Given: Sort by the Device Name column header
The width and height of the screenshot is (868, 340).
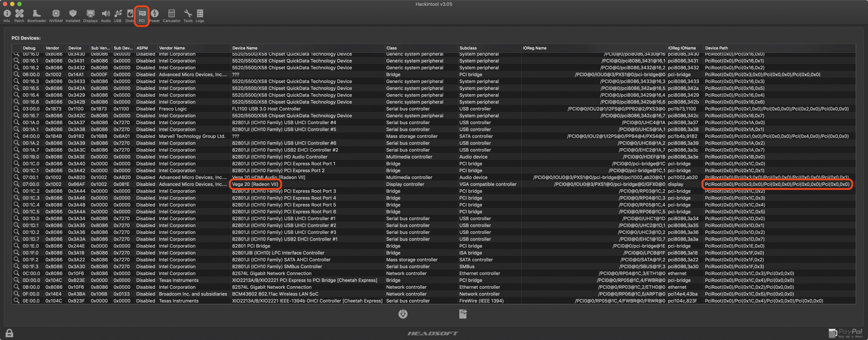Looking at the screenshot, I should click(x=307, y=48).
